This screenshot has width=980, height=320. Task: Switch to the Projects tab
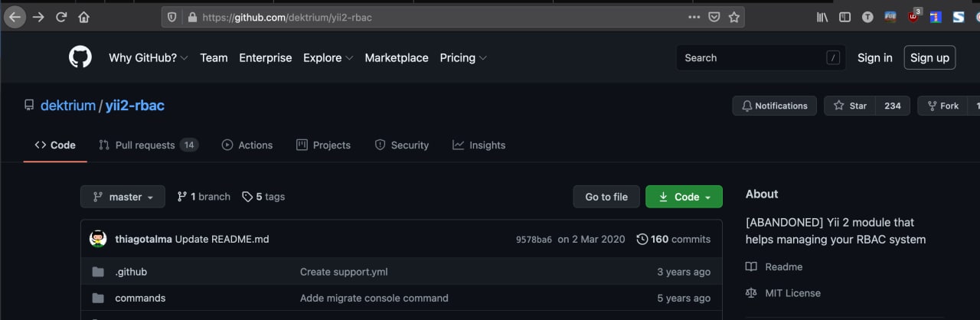tap(323, 145)
